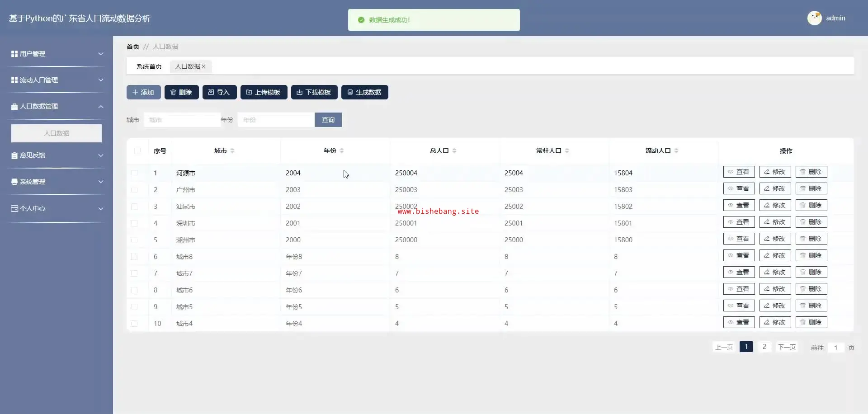The image size is (868, 414).
Task: Toggle the select-all checkbox in table header
Action: (x=137, y=151)
